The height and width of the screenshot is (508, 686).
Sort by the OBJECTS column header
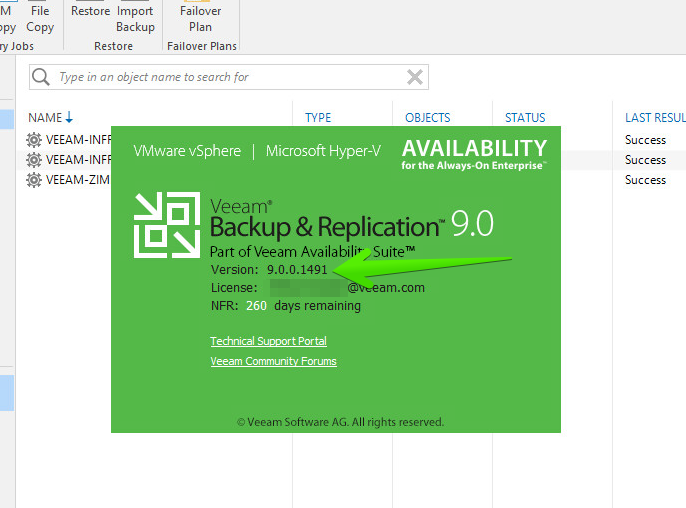coord(427,117)
